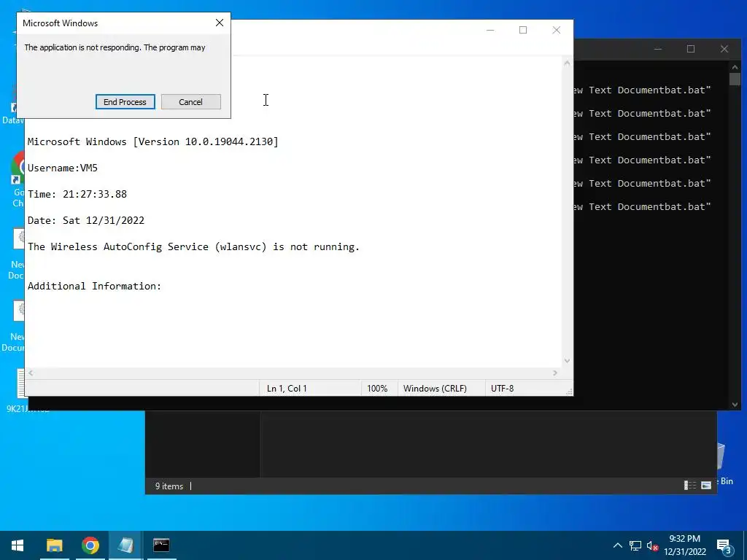Click Windows (CRLF) in Notepad status bar
Screen dimensions: 747x560
pos(435,388)
